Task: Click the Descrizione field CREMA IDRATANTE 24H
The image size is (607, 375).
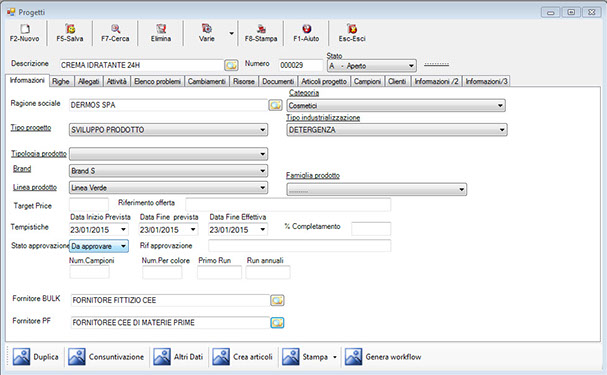Action: [141, 65]
